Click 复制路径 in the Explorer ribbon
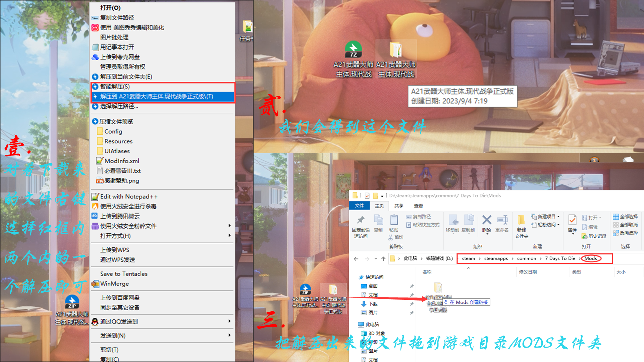Image resolution: width=644 pixels, height=362 pixels. point(419,217)
